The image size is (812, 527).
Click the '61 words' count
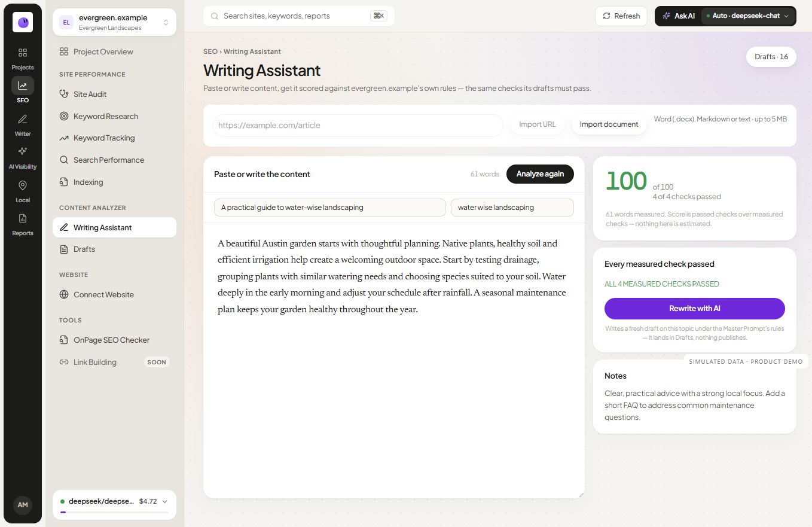[x=485, y=174]
